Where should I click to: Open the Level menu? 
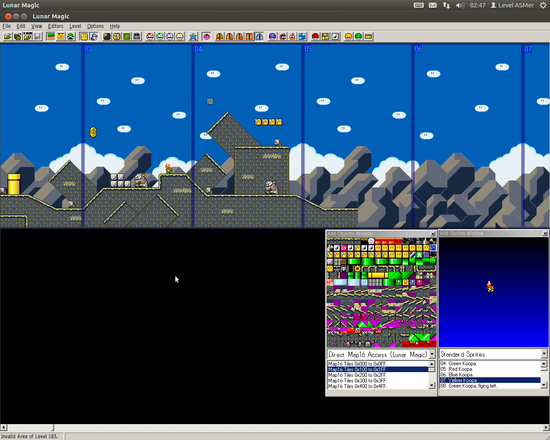[x=75, y=26]
